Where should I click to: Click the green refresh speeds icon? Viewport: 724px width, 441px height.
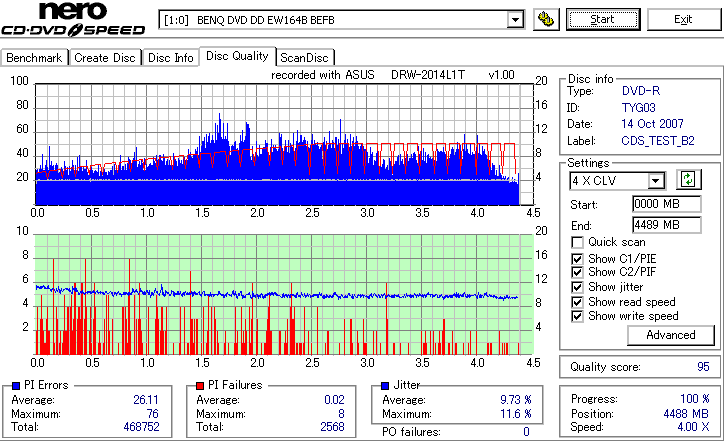pyautogui.click(x=688, y=180)
